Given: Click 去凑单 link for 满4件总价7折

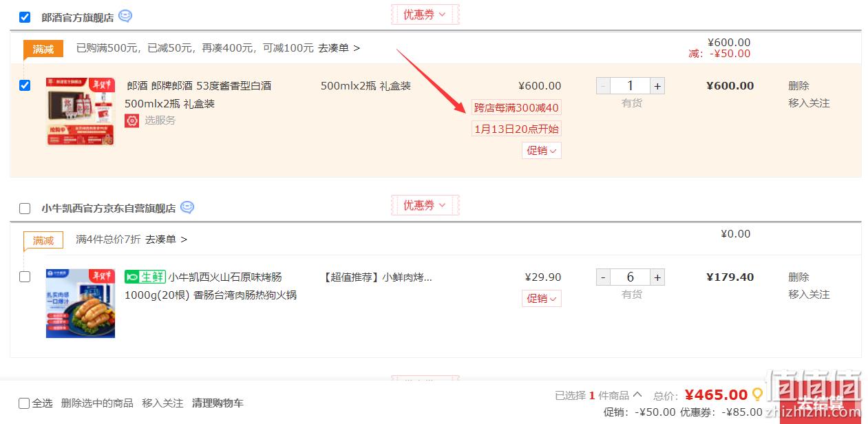Looking at the screenshot, I should [x=166, y=240].
